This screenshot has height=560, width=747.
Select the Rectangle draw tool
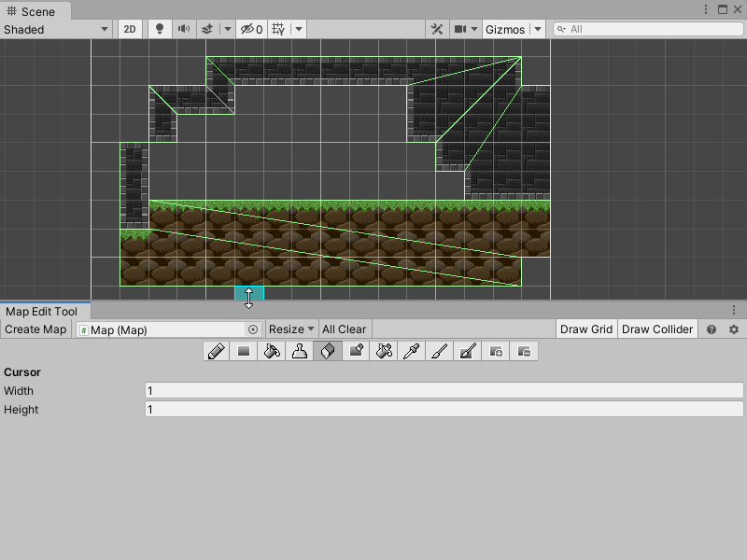click(x=243, y=351)
